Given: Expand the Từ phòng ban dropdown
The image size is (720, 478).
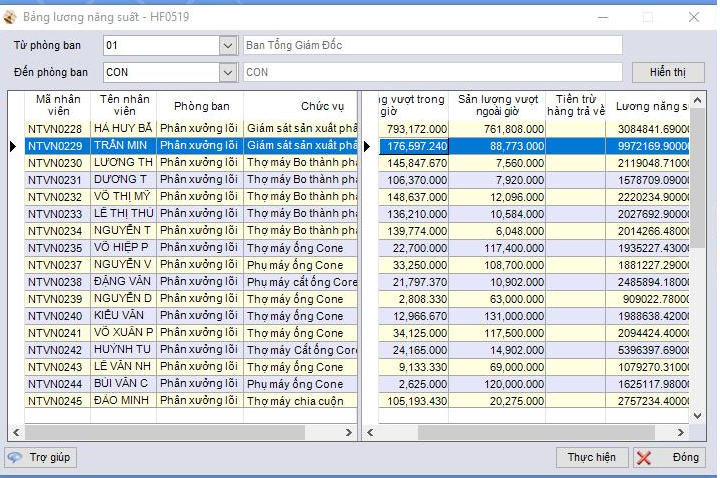Looking at the screenshot, I should (228, 45).
